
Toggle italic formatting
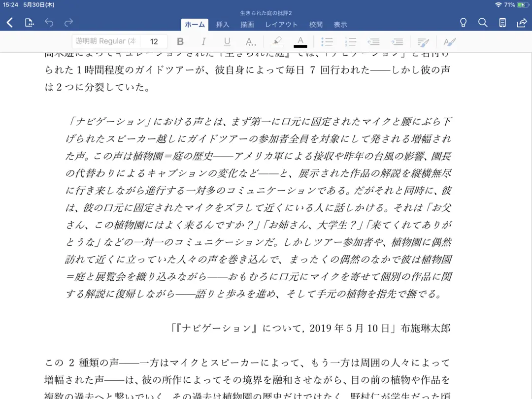pyautogui.click(x=203, y=42)
